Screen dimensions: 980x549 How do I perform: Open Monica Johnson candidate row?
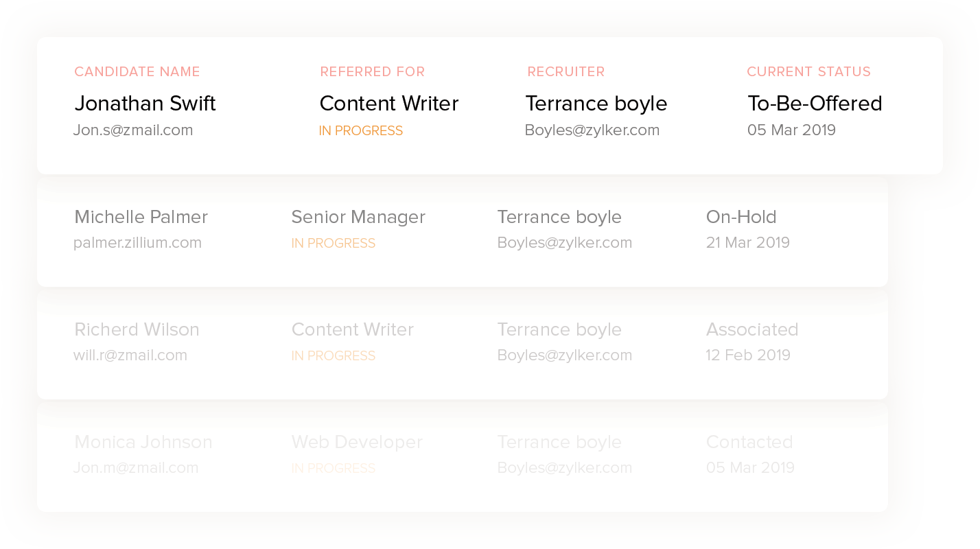(x=143, y=443)
